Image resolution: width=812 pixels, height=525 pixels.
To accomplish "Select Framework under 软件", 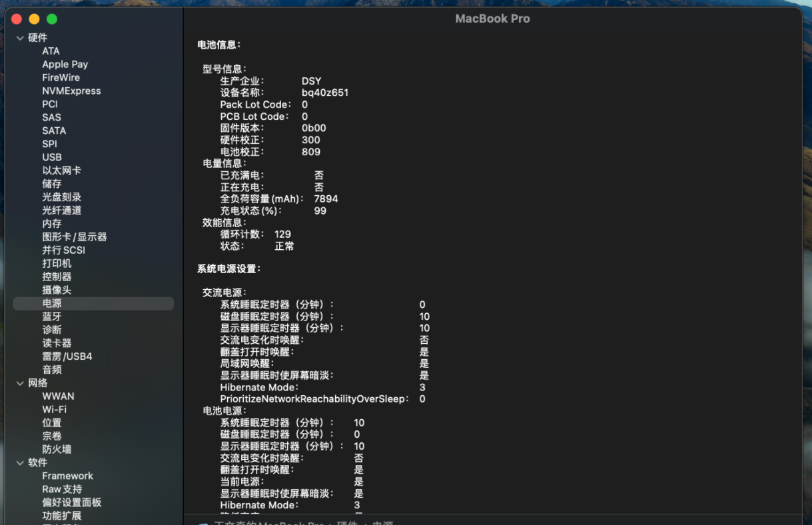I will click(67, 476).
